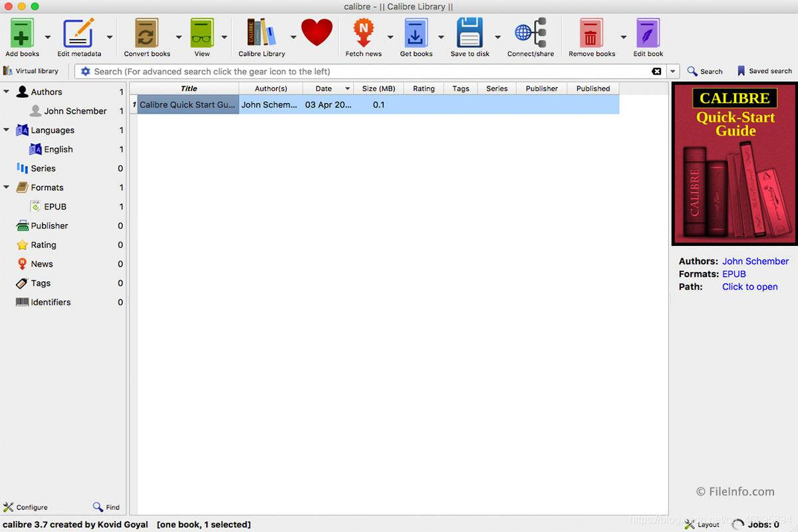This screenshot has height=532, width=798.
Task: Select the Rating category
Action: [x=43, y=245]
